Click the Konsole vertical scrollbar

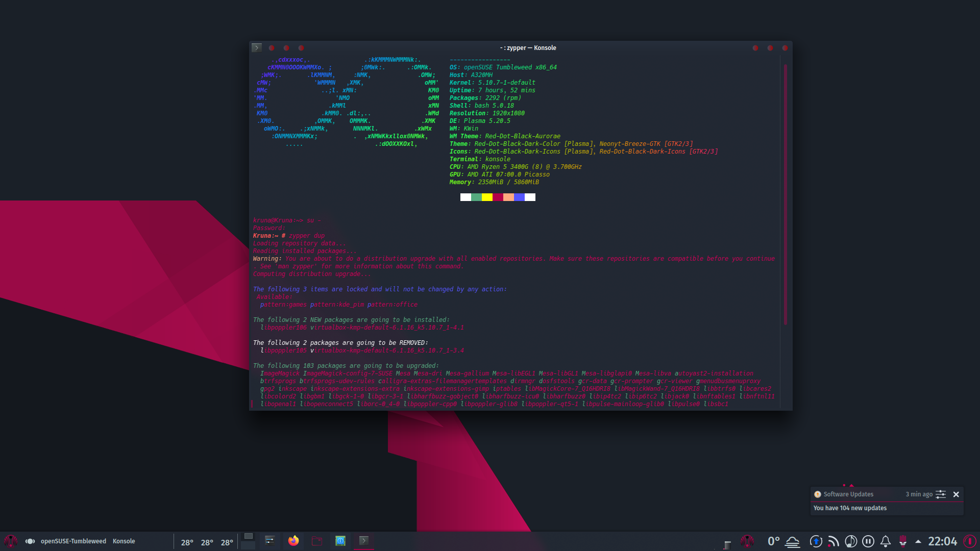pyautogui.click(x=785, y=194)
